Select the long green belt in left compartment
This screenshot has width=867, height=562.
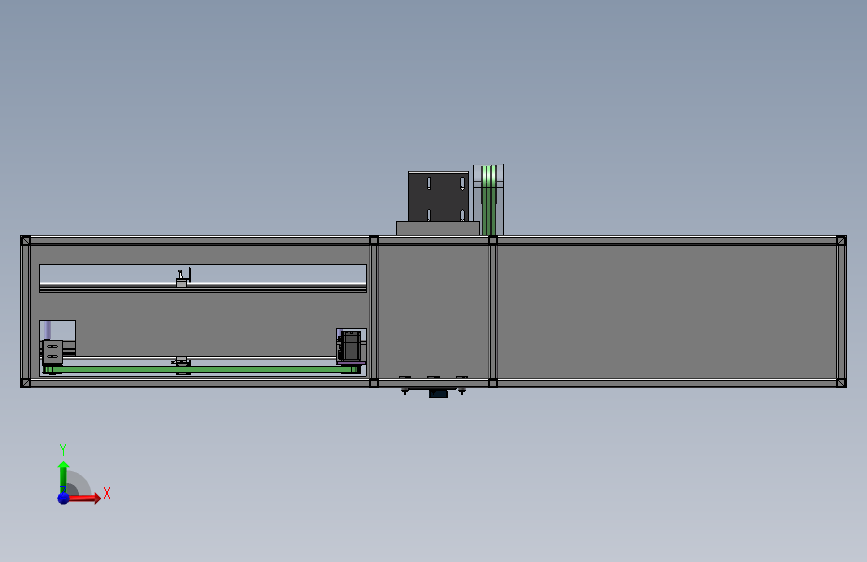tap(202, 369)
